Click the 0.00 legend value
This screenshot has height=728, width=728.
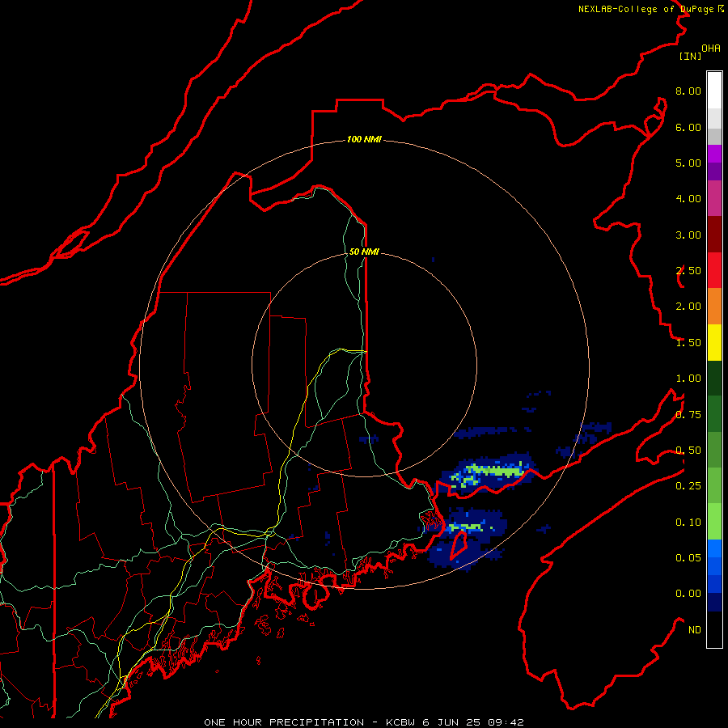(x=688, y=594)
